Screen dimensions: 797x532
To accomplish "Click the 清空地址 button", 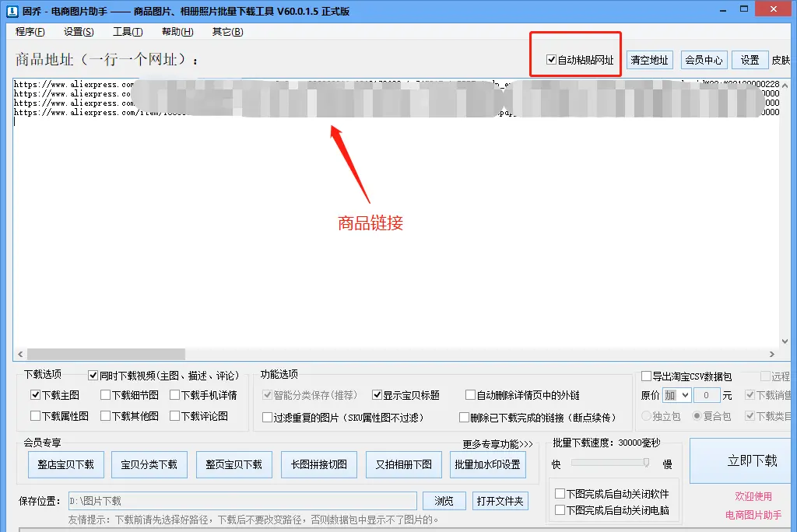I will pos(649,60).
